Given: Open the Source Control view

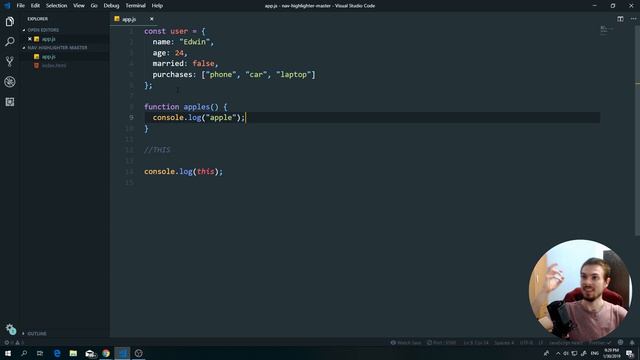Looking at the screenshot, I should tap(10, 62).
